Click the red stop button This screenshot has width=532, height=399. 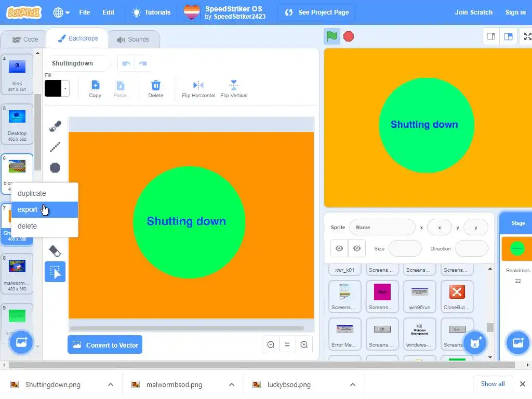click(349, 36)
